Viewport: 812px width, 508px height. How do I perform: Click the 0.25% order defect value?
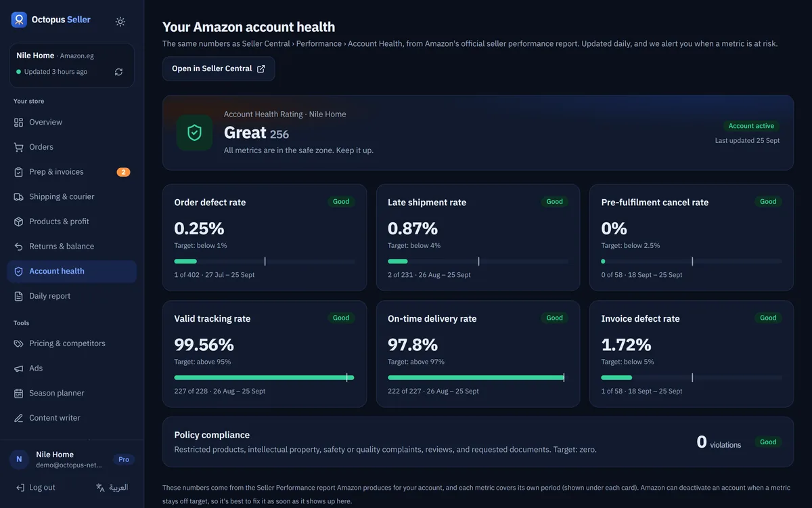[x=200, y=228]
